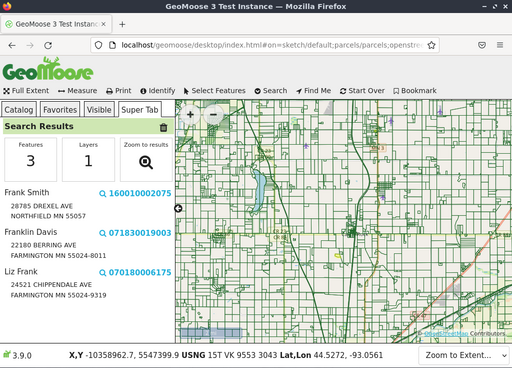512x368 pixels.
Task: Click FARMINGTON MN 55024-8011 text
Action: [x=58, y=256]
